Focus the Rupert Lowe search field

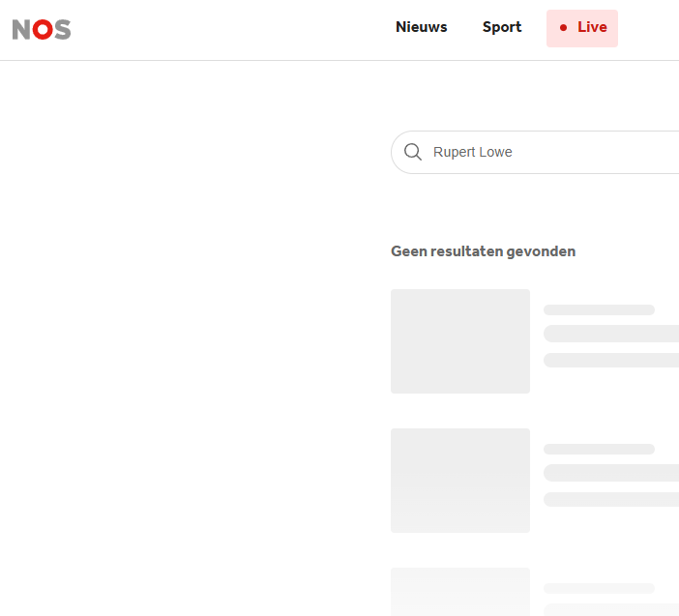click(535, 152)
